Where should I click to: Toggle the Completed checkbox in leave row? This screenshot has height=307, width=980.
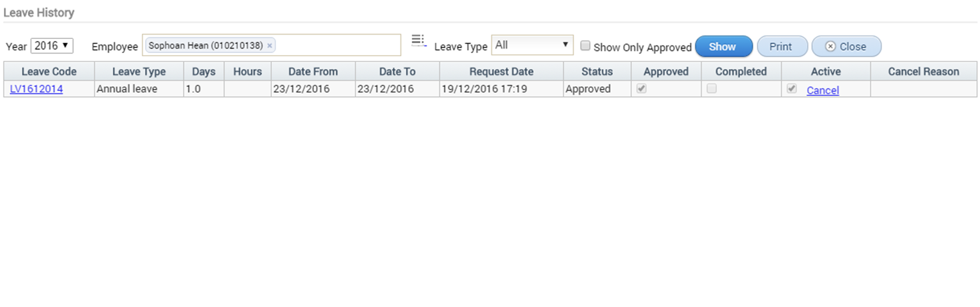pos(711,89)
